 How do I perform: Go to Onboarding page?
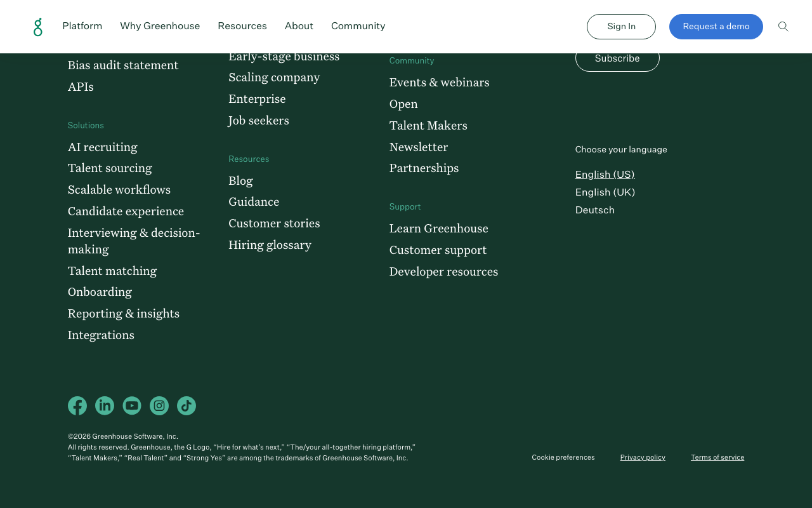[x=100, y=292]
